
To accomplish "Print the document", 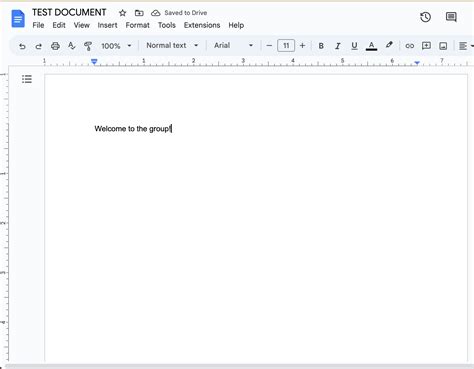I will pos(55,46).
